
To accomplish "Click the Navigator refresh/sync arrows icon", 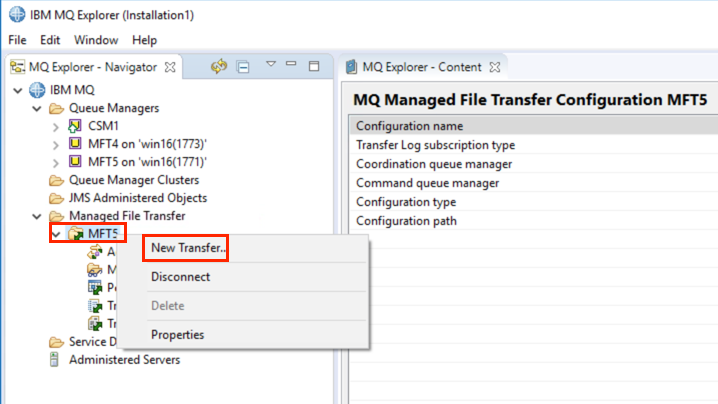I will 219,66.
